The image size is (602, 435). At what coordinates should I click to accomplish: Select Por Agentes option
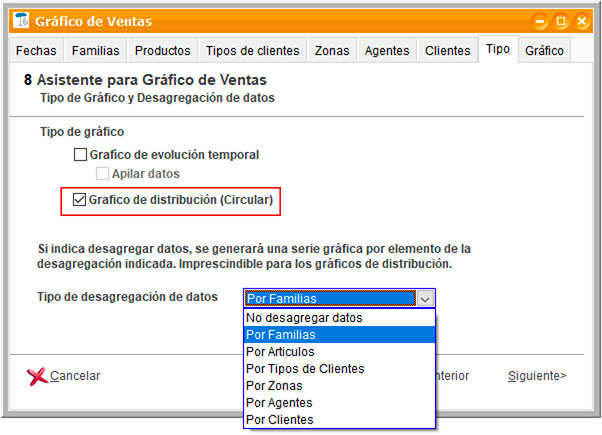coord(339,402)
